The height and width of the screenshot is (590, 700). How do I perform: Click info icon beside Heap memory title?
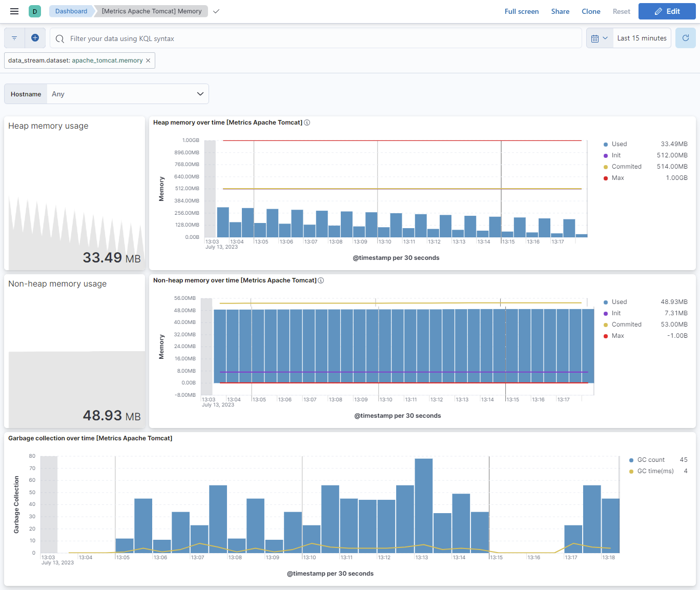307,123
